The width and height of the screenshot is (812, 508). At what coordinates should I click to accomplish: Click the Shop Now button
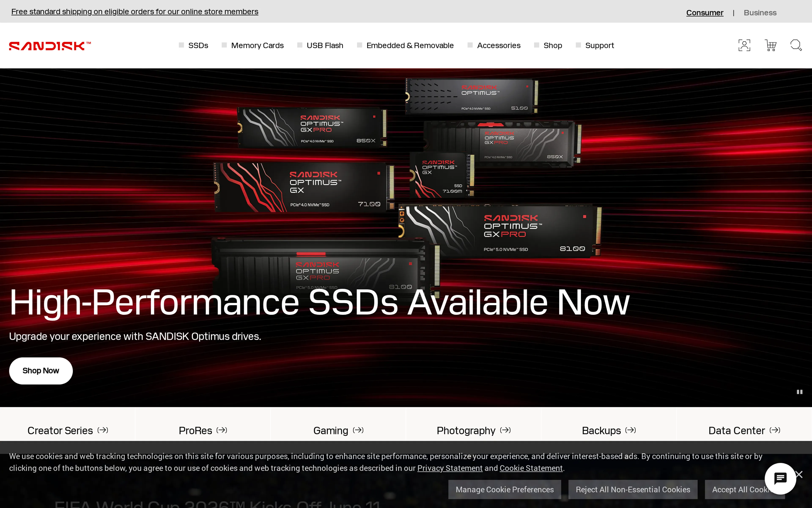[x=41, y=371]
